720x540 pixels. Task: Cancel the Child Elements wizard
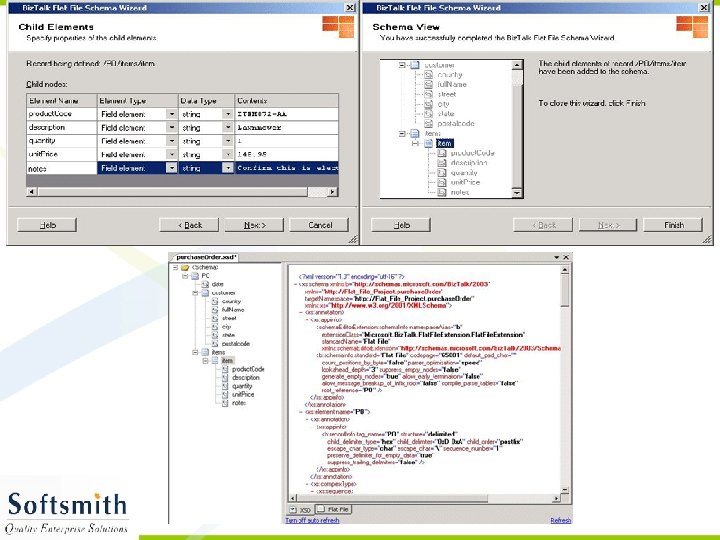pos(319,225)
